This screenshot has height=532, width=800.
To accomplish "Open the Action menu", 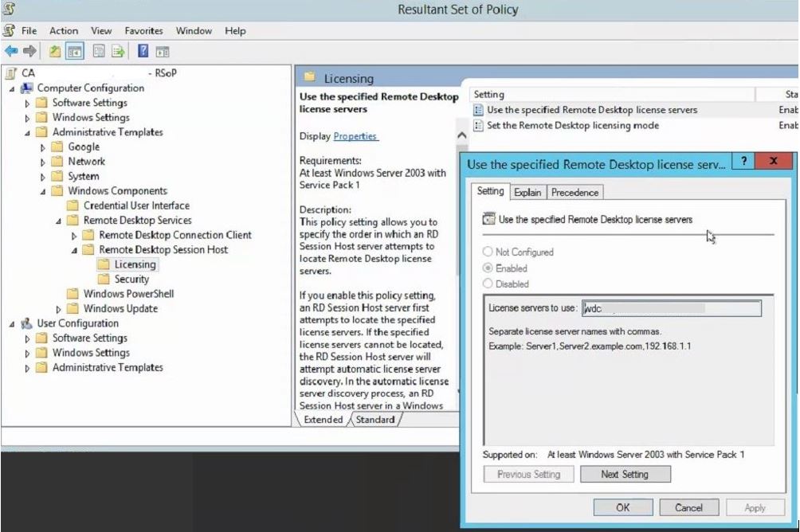I will coord(64,31).
